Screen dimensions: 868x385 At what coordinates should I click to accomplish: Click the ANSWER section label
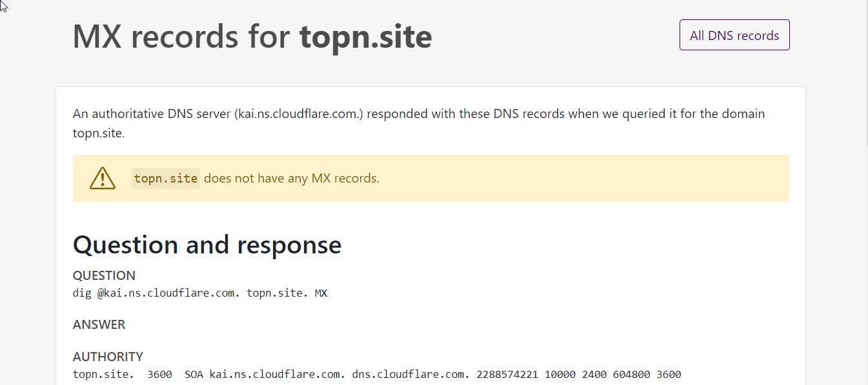(x=99, y=324)
